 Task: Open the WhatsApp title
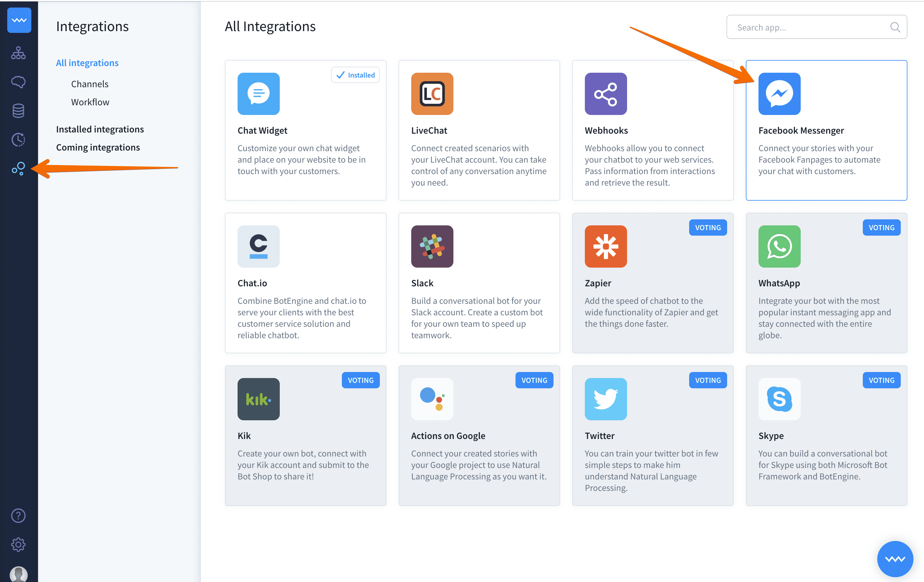tap(779, 283)
